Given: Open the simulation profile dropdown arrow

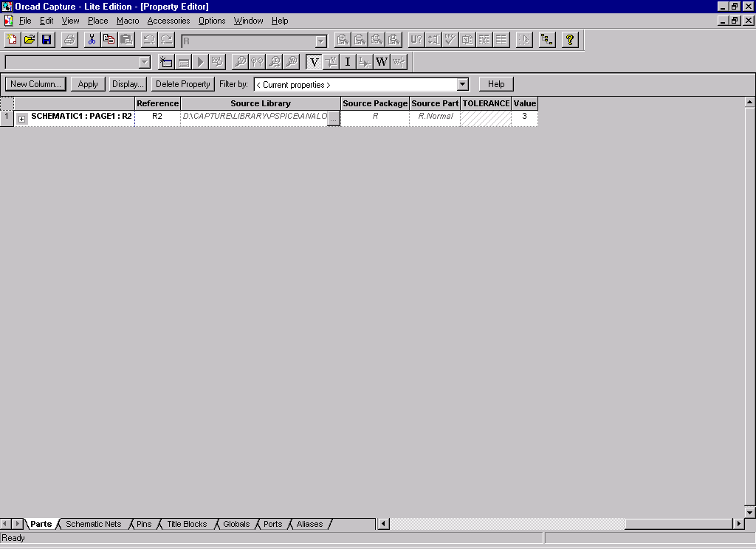Looking at the screenshot, I should tap(144, 62).
